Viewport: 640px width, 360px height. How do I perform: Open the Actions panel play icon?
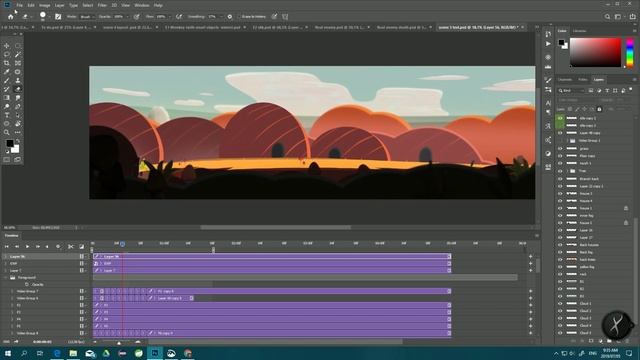[548, 44]
